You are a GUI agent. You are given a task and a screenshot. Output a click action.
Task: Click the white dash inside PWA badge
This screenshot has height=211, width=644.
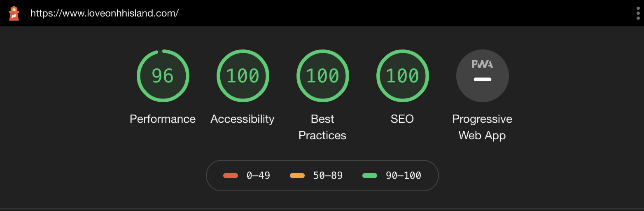(483, 79)
